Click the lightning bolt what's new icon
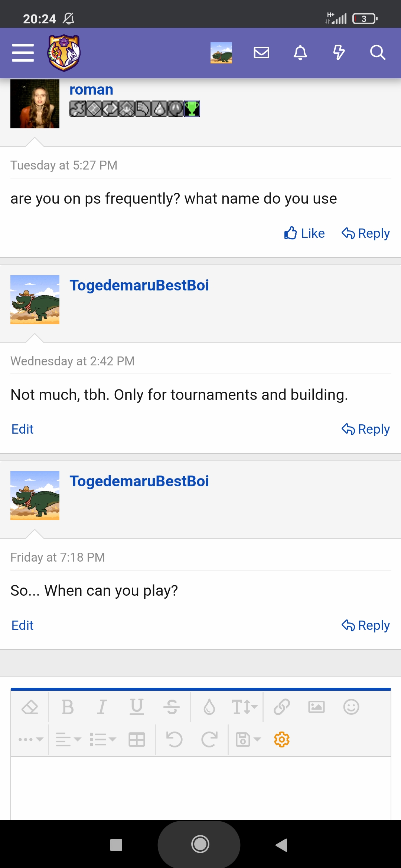Image resolution: width=401 pixels, height=868 pixels. point(339,52)
